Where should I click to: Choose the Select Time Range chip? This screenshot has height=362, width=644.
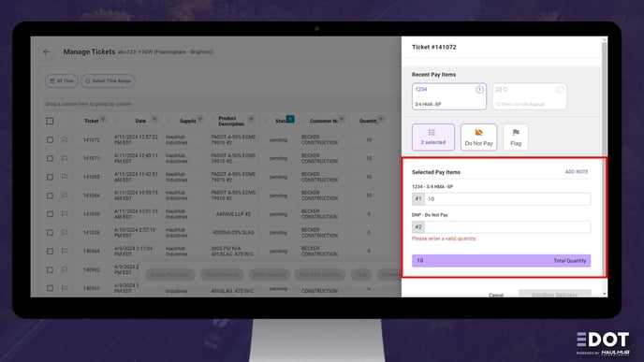108,80
